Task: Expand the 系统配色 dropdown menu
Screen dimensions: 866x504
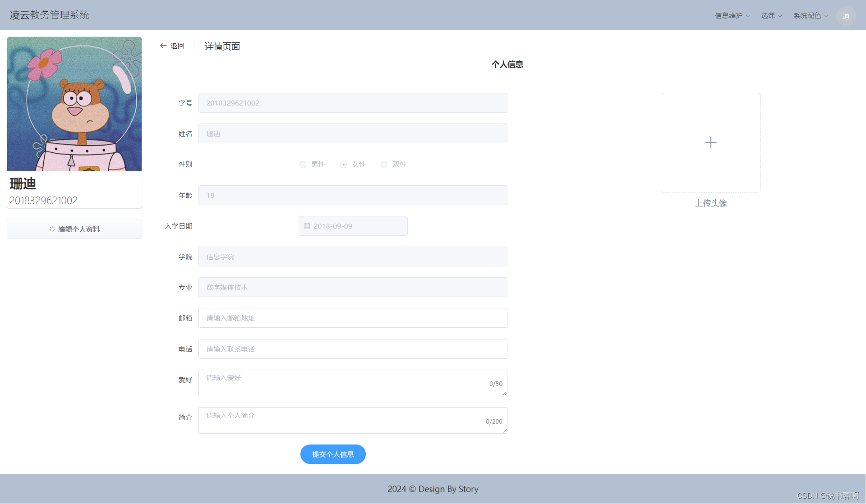Action: pos(811,16)
